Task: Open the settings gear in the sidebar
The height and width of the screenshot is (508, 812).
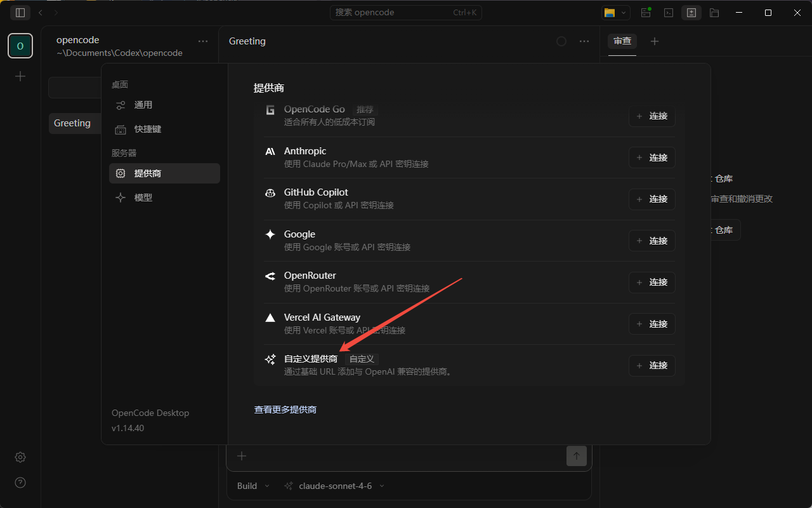Action: pos(20,457)
